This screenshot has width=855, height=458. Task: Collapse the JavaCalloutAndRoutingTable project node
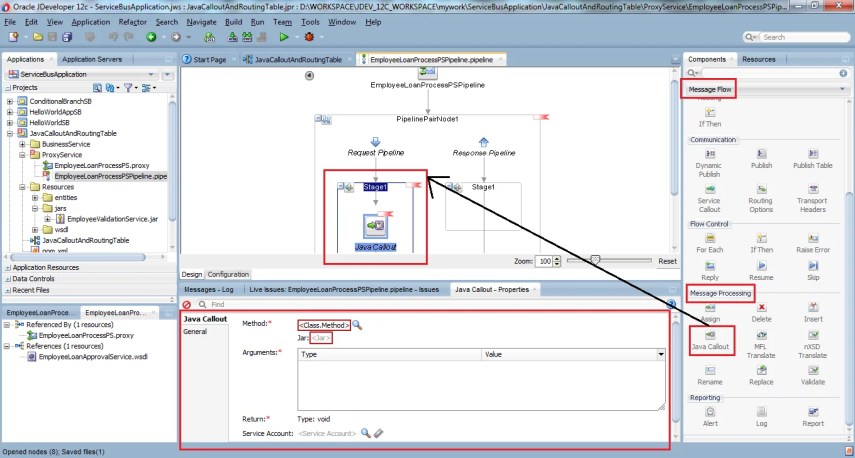tap(10, 134)
